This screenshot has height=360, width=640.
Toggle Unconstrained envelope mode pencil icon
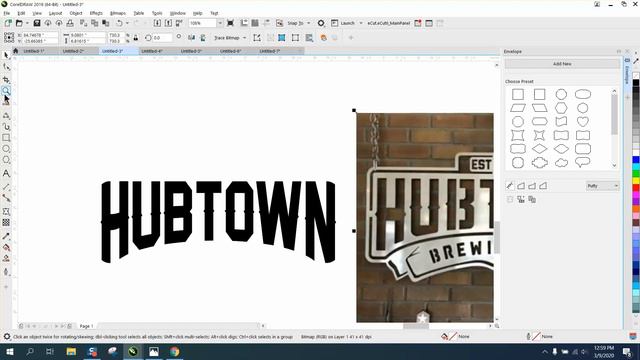(x=510, y=186)
